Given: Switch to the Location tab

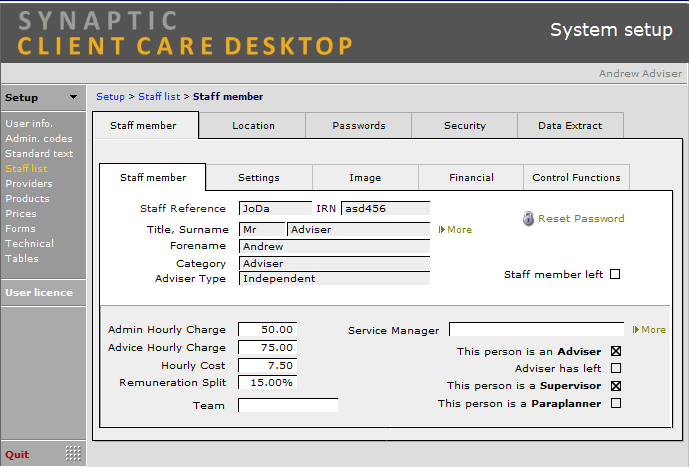Looking at the screenshot, I should point(253,125).
